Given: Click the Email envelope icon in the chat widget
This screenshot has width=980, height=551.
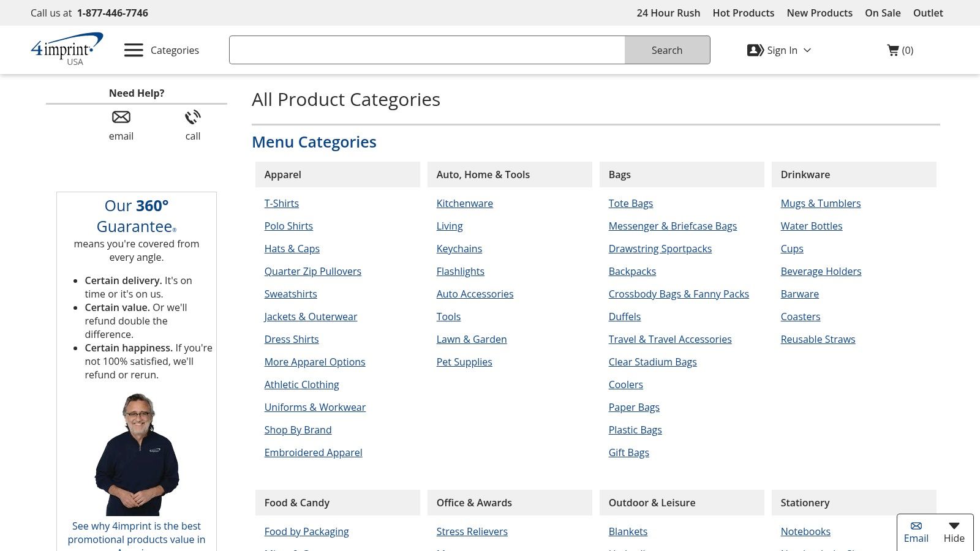Looking at the screenshot, I should [916, 526].
